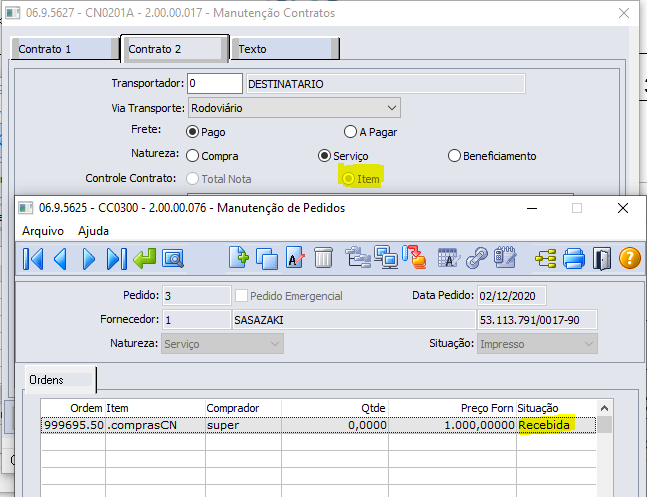Open help with orange question mark
Viewport: 647px width, 497px height.
[x=630, y=258]
